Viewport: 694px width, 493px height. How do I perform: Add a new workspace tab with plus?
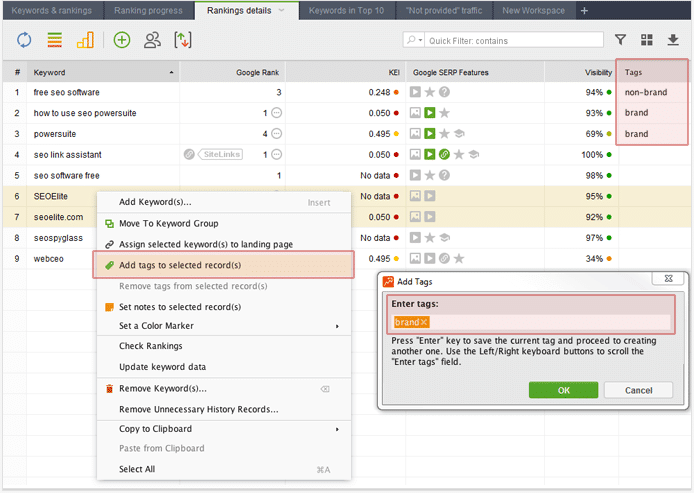(584, 11)
